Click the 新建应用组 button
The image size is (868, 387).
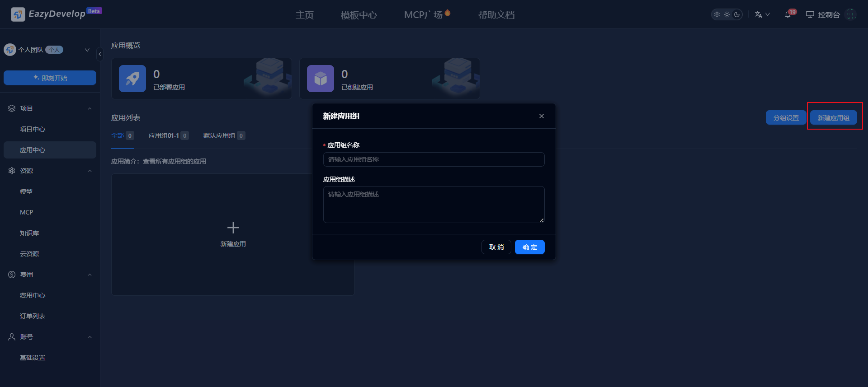pos(834,117)
